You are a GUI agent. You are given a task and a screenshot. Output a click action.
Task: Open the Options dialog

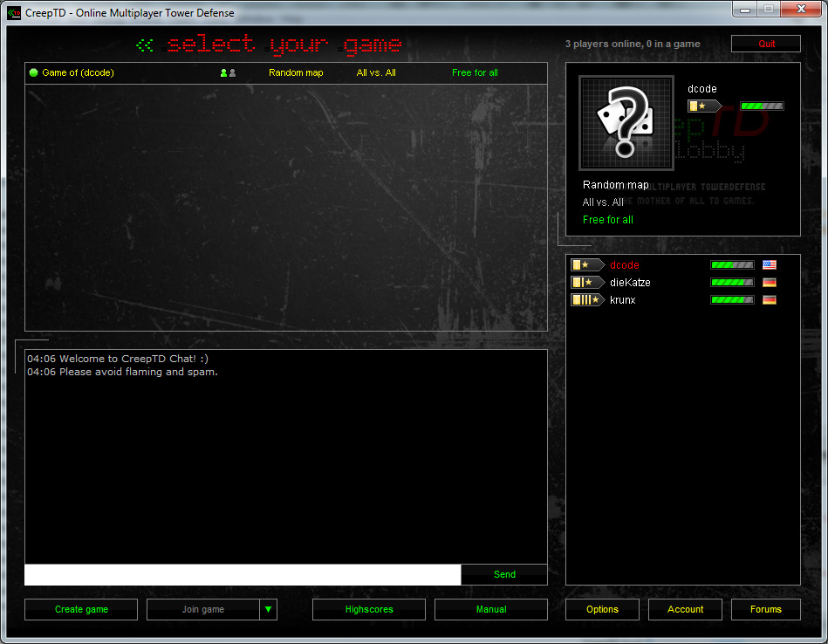pos(602,609)
